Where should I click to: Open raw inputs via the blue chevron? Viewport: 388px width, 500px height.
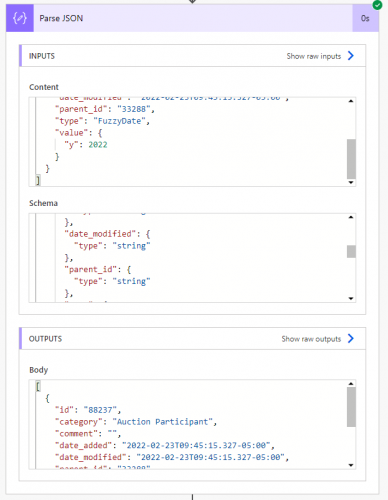point(351,56)
